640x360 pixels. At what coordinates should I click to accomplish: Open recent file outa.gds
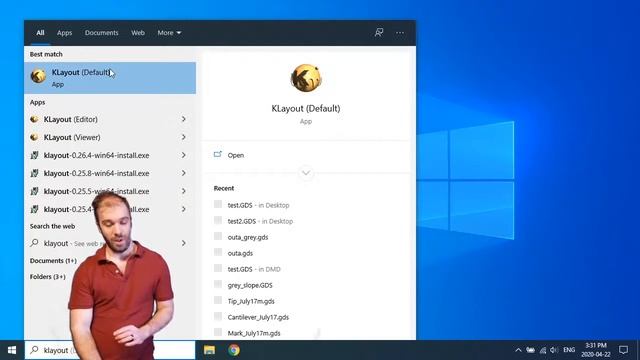240,253
